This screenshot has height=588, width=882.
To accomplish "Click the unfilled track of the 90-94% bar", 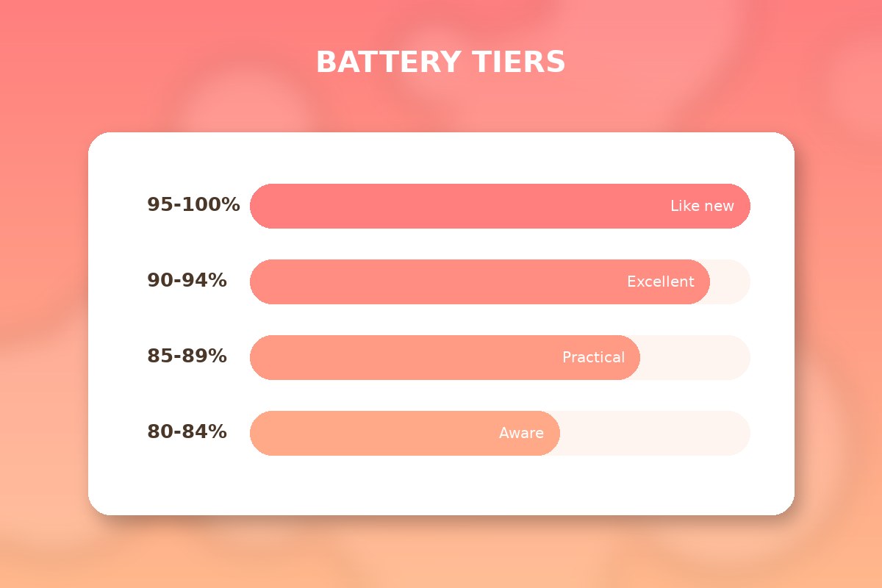I will click(731, 282).
